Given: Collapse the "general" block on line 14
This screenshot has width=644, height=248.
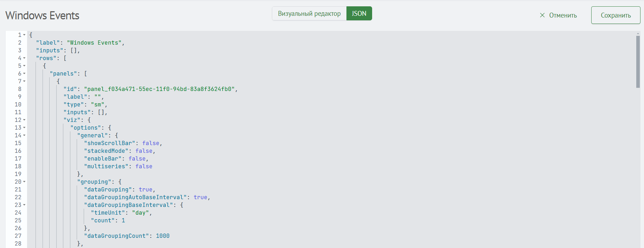Looking at the screenshot, I should pos(24,135).
